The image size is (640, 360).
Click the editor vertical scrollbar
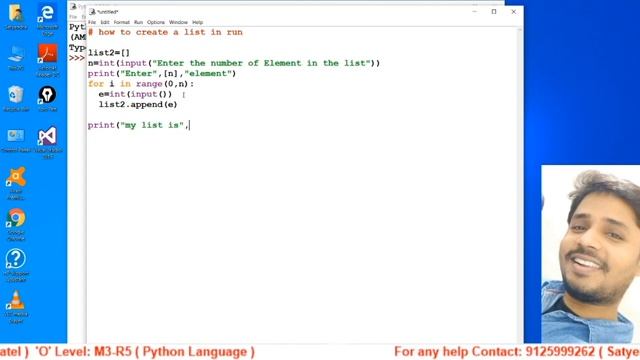point(520,184)
